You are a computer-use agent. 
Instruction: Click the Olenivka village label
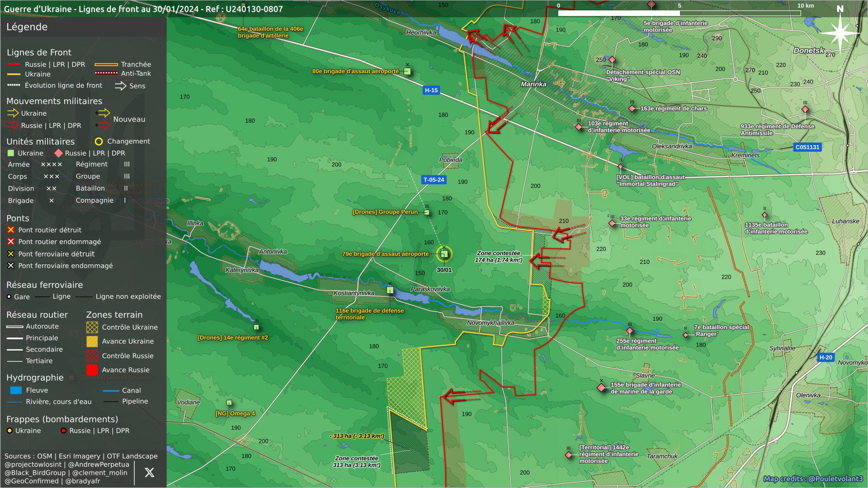click(808, 395)
